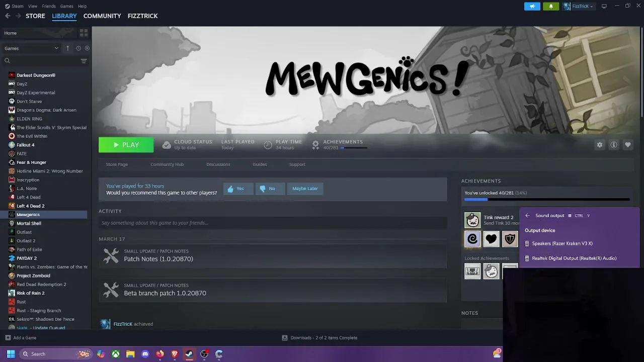Open Copilot from the taskbar
This screenshot has width=644, height=362.
[x=101, y=354]
